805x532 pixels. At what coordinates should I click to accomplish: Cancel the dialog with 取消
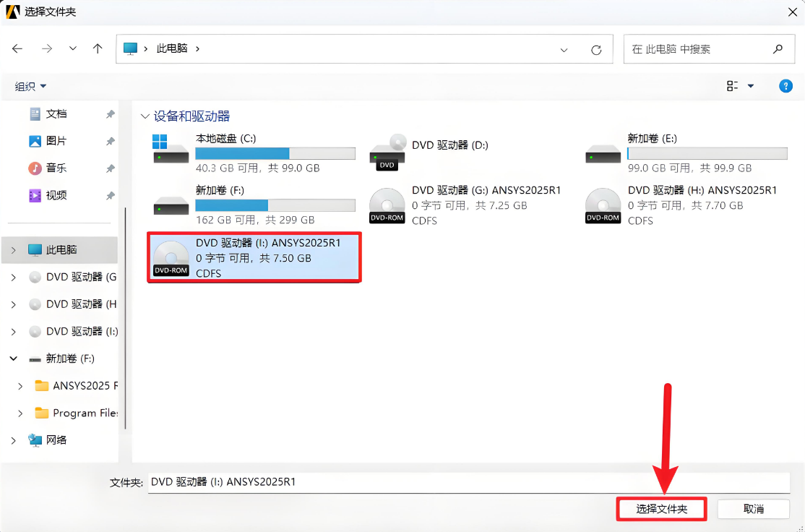tap(753, 509)
